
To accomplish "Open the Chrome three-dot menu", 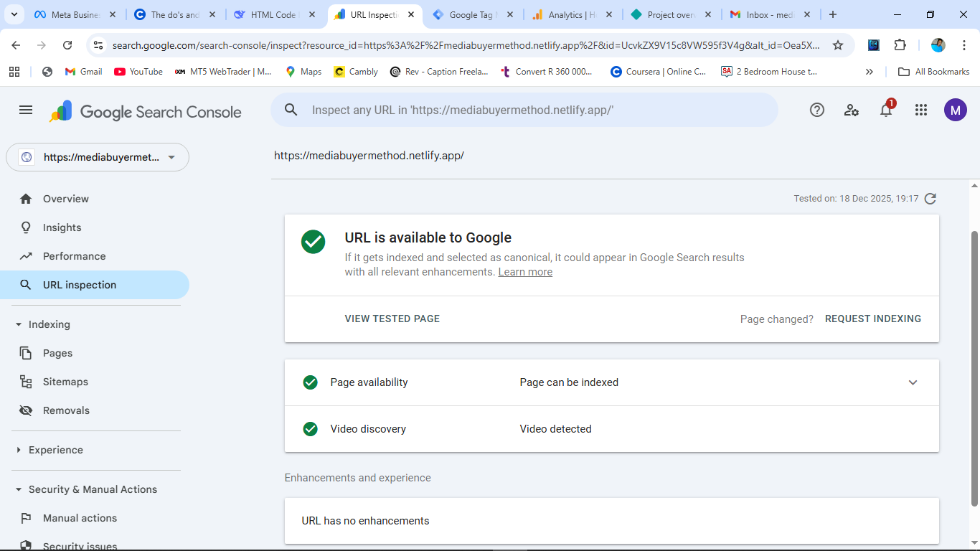I will tap(964, 45).
